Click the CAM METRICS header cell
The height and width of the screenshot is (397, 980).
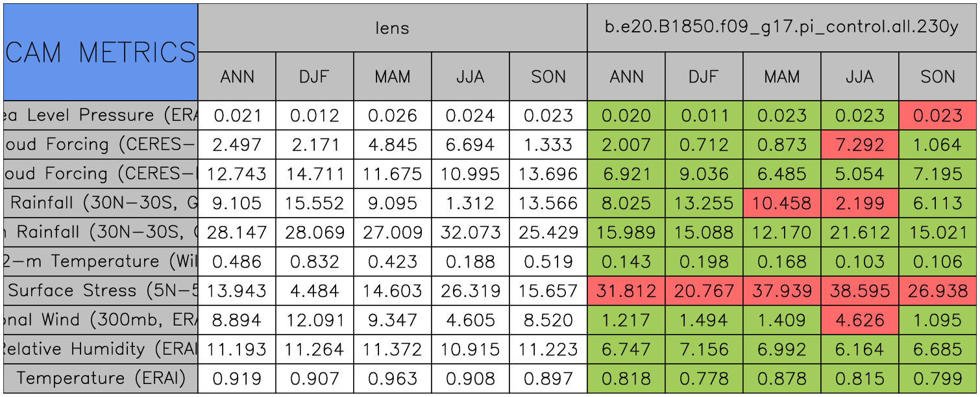click(101, 52)
